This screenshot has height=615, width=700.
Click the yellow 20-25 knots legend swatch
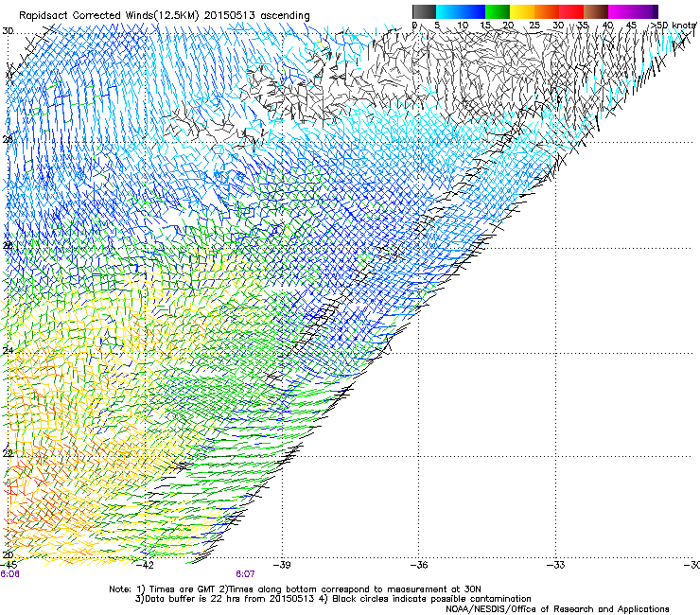click(522, 11)
